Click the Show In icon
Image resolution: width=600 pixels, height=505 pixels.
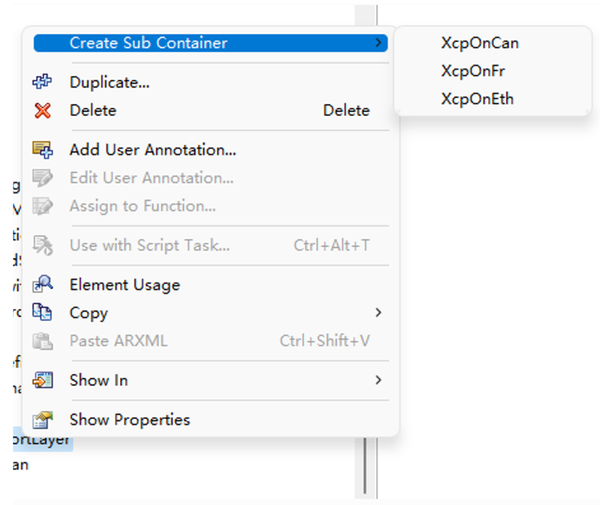(42, 380)
